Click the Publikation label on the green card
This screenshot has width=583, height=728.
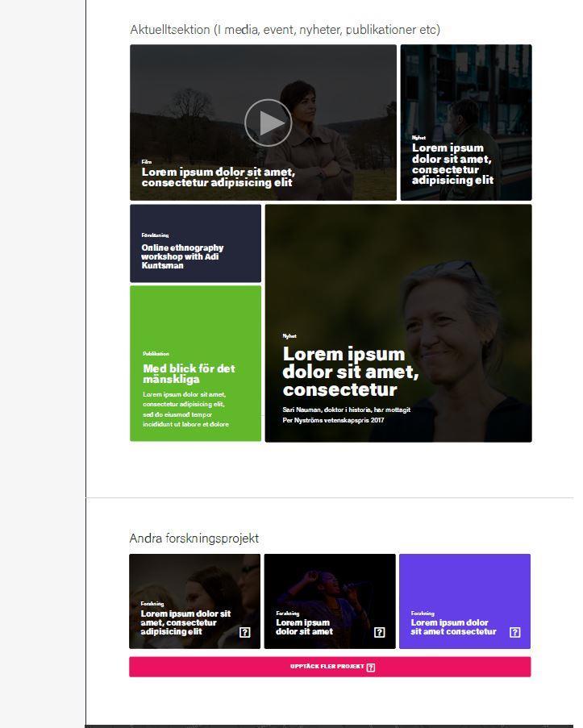[x=156, y=354]
